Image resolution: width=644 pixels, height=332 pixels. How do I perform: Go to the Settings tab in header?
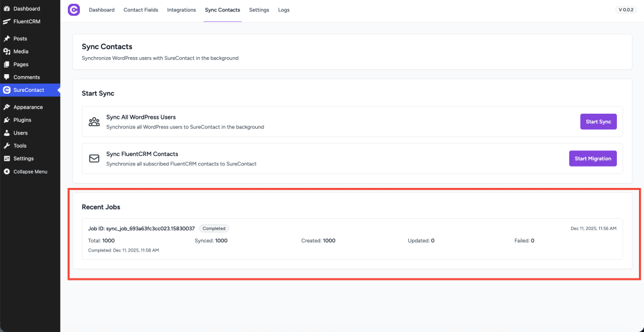[259, 10]
